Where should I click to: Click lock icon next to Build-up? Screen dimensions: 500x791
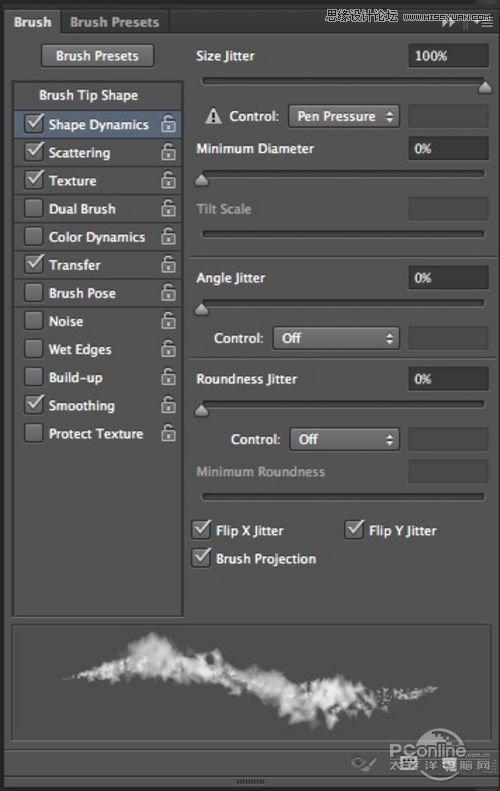coord(169,377)
